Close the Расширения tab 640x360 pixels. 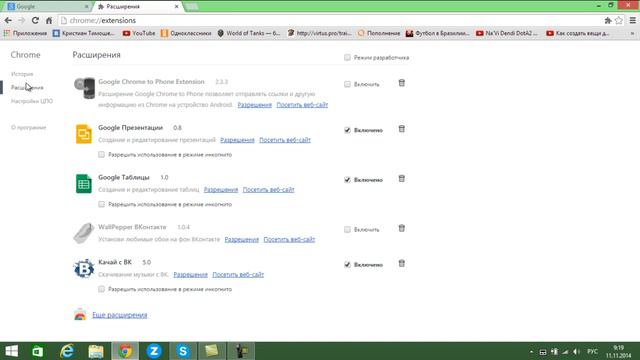(176, 7)
